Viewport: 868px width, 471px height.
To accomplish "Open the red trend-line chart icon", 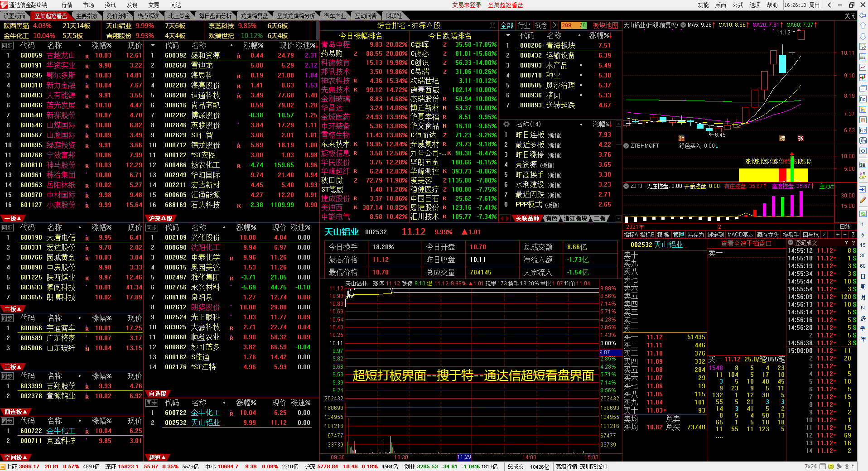I will point(863,67).
